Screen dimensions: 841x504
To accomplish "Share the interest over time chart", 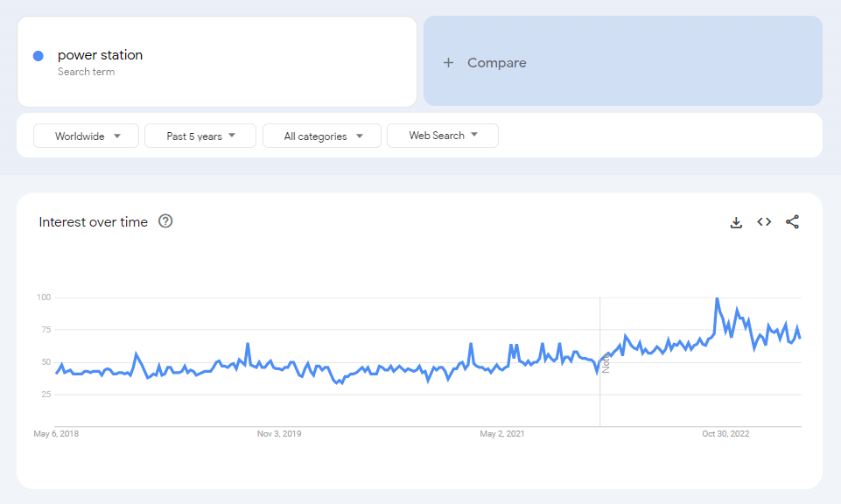I will (792, 222).
